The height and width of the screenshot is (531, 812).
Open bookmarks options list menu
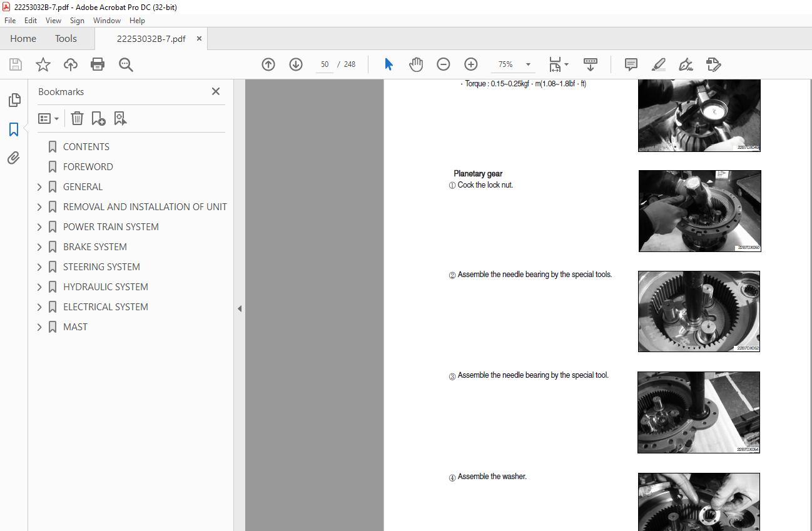(x=49, y=118)
